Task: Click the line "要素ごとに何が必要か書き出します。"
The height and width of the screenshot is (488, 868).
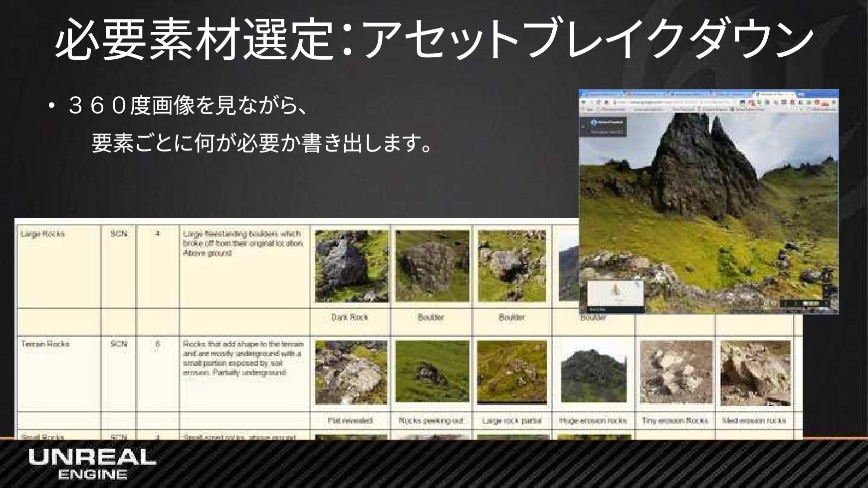Action: (262, 144)
